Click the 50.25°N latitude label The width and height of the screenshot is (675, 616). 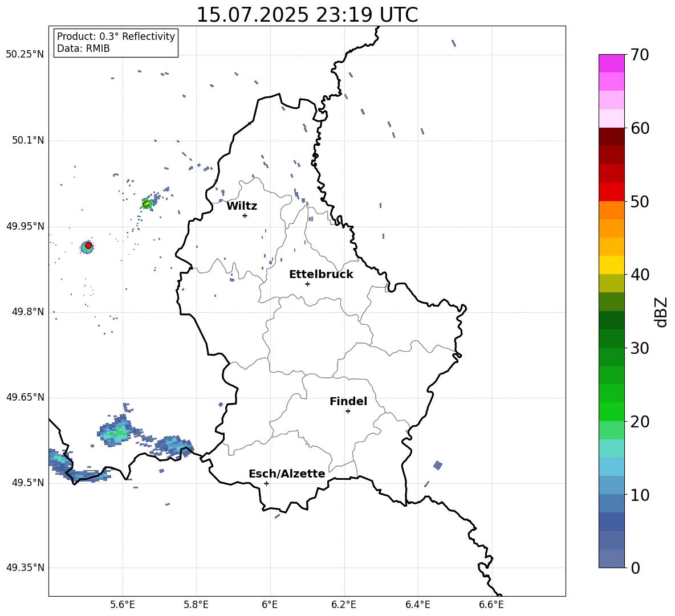pos(25,55)
